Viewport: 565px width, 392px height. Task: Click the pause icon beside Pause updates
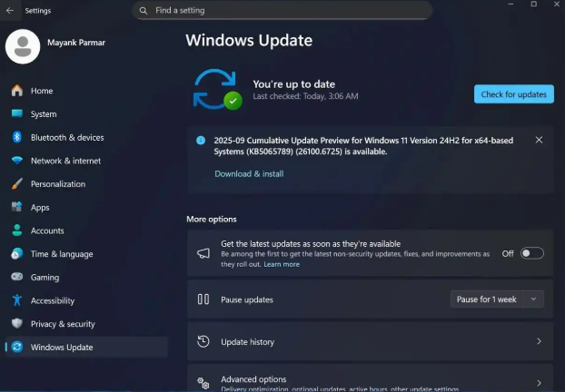pos(203,299)
